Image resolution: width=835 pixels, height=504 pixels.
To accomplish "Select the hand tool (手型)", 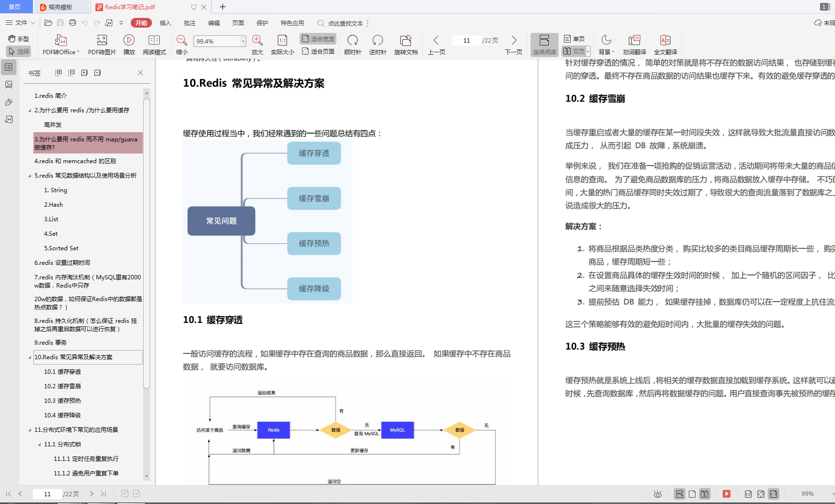I will coord(18,39).
